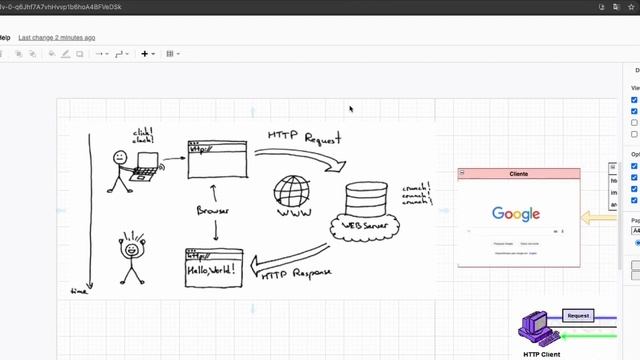This screenshot has width=640, height=360.
Task: Click the To Front toolbar icon
Action: pos(19,54)
